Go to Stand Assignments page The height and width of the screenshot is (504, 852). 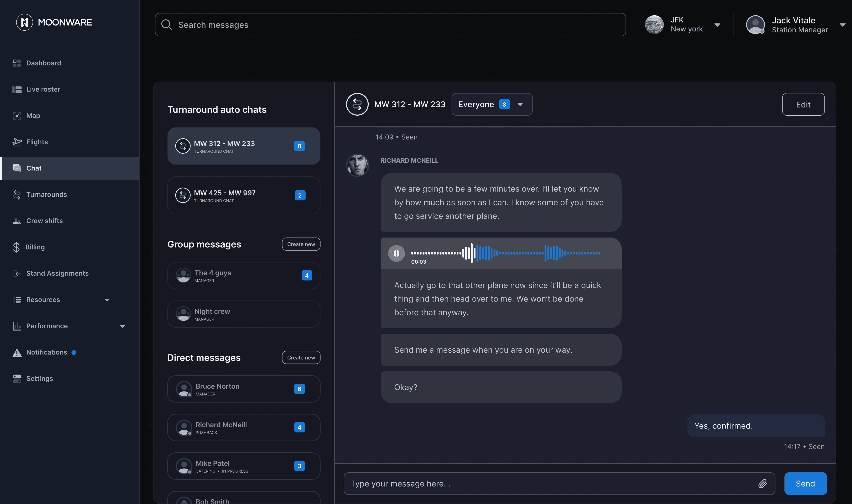(57, 273)
